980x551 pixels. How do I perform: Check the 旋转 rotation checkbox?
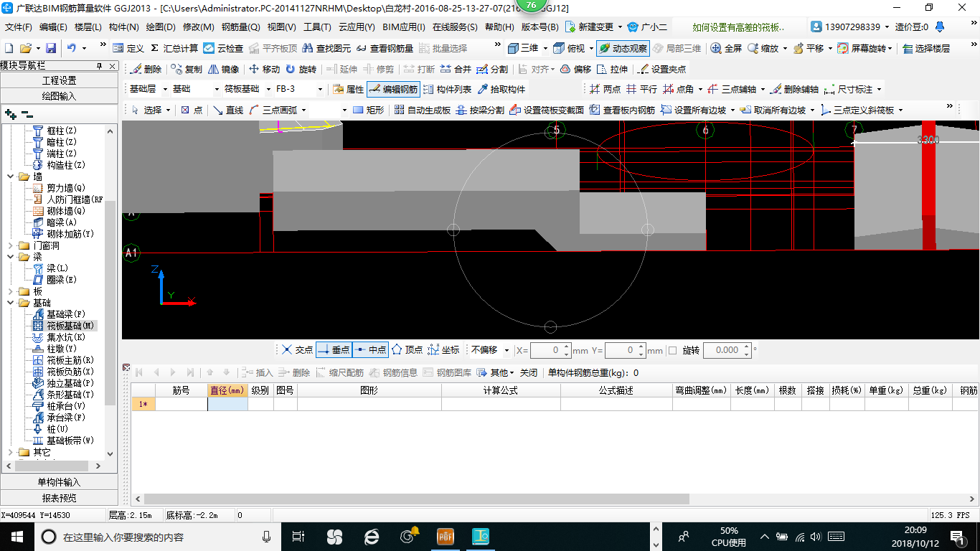(672, 350)
